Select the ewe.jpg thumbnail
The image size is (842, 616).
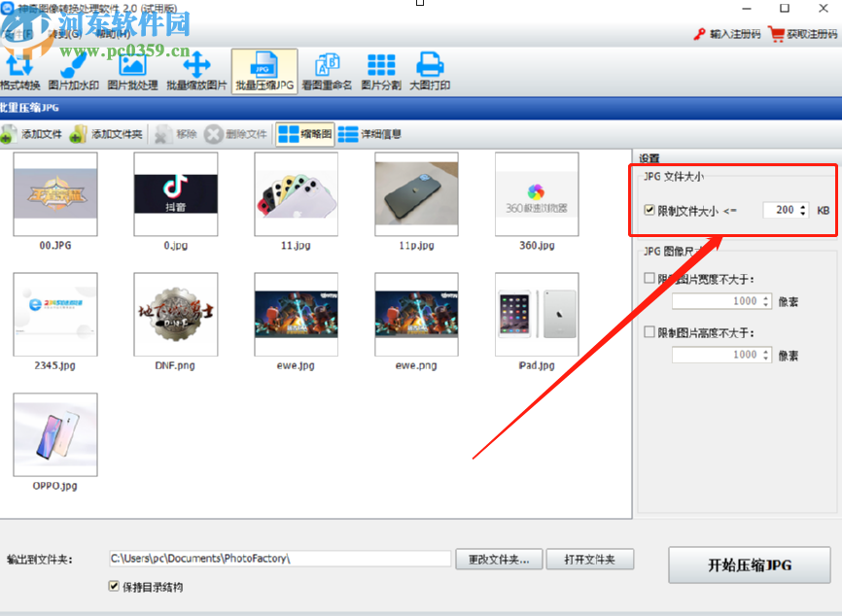(296, 314)
